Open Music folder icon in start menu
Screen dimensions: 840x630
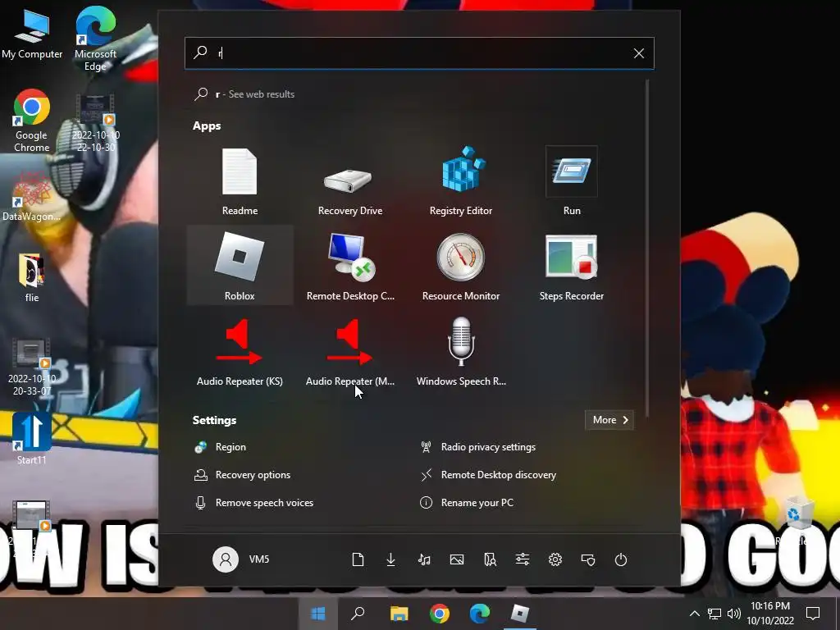click(x=424, y=559)
